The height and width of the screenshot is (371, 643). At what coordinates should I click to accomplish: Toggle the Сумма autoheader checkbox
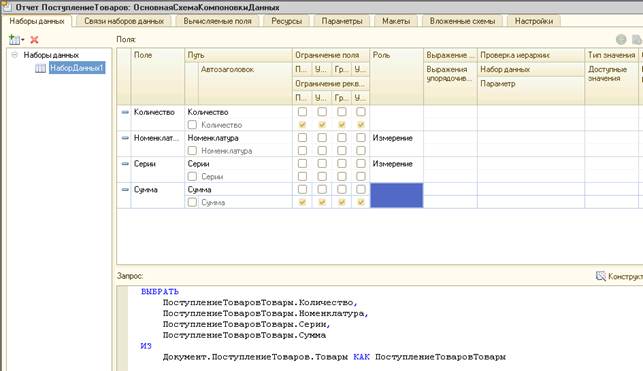pyautogui.click(x=192, y=202)
